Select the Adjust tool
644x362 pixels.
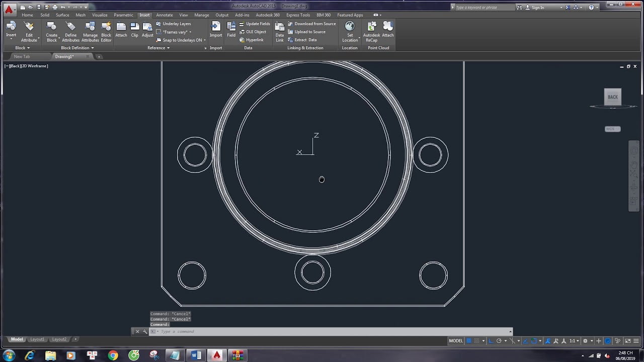pyautogui.click(x=147, y=30)
